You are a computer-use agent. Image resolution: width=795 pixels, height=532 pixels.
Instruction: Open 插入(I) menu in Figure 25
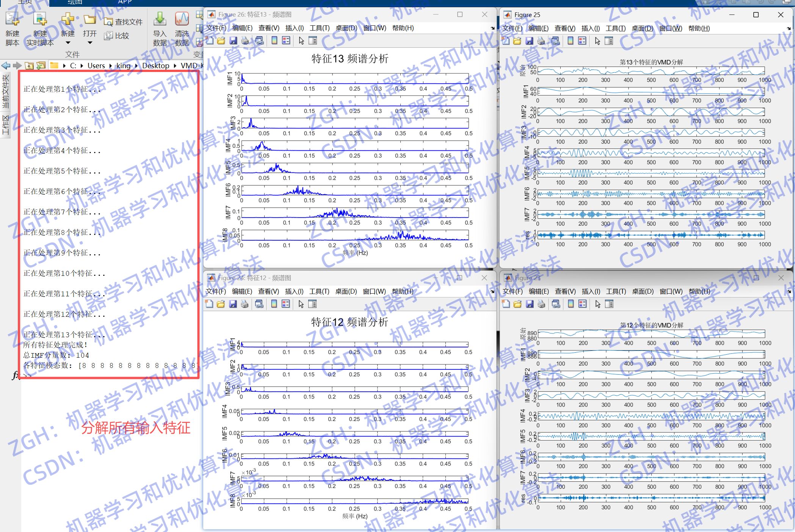(590, 28)
